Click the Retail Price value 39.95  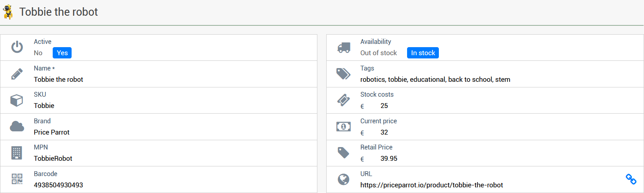[389, 158]
